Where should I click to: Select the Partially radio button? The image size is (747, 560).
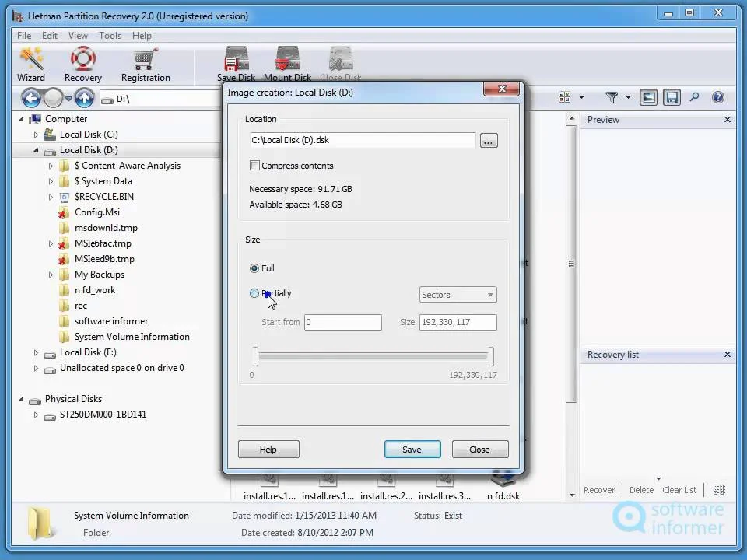tap(254, 293)
